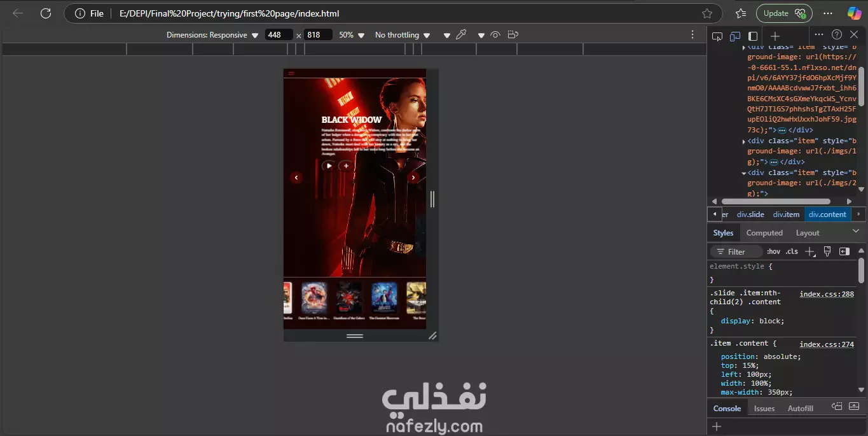Toggle :hov element state
The image size is (868, 436).
773,251
